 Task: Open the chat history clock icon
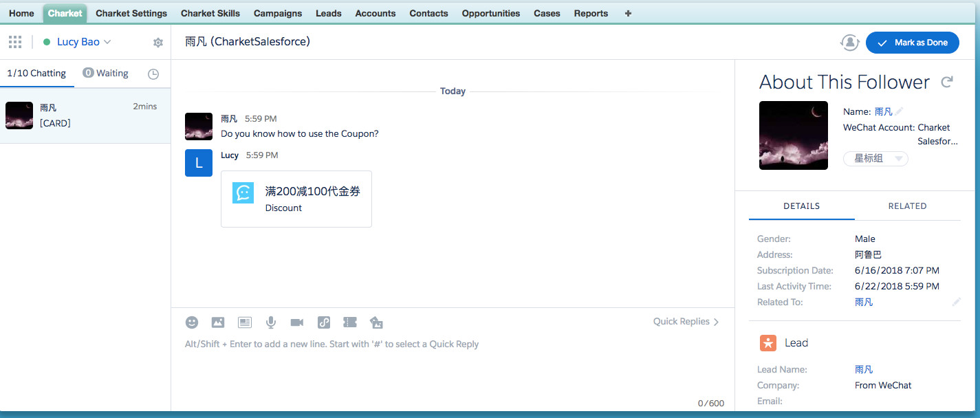pos(153,74)
